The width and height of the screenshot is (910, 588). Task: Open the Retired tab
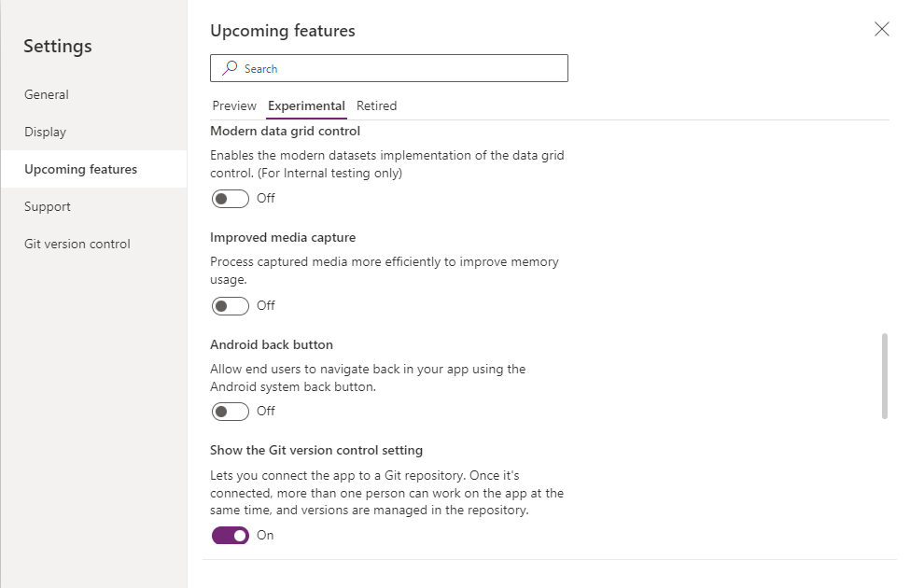click(x=376, y=105)
